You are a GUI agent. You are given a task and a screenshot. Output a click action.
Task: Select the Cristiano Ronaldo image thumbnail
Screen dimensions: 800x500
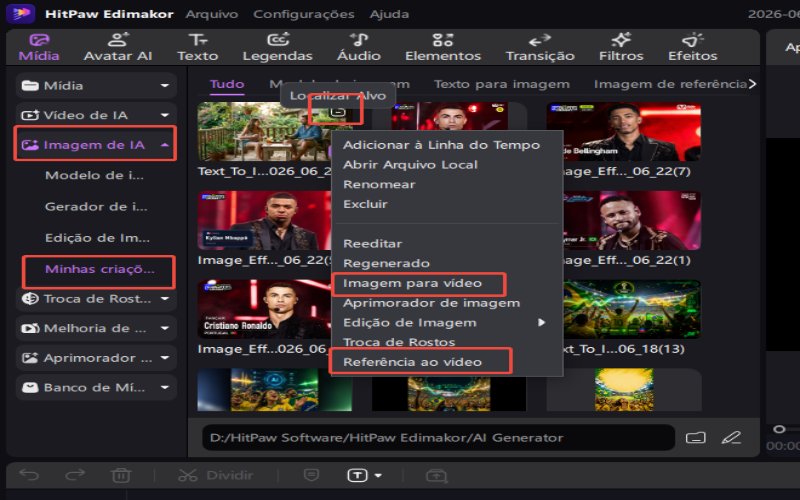tap(264, 309)
